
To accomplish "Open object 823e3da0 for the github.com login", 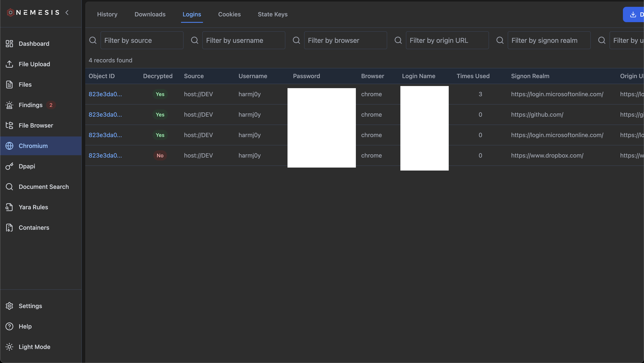I will click(x=105, y=115).
